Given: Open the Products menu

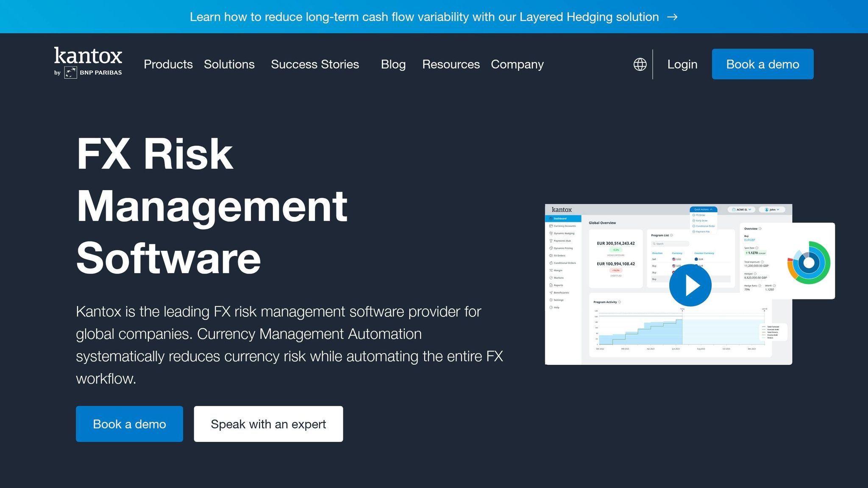Looking at the screenshot, I should pyautogui.click(x=168, y=64).
